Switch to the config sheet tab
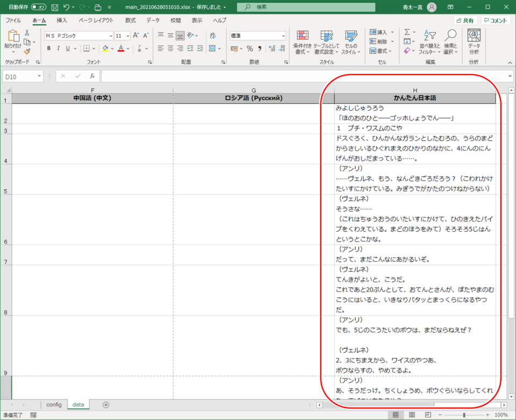Screen dimensions: 516x420 pyautogui.click(x=54, y=404)
